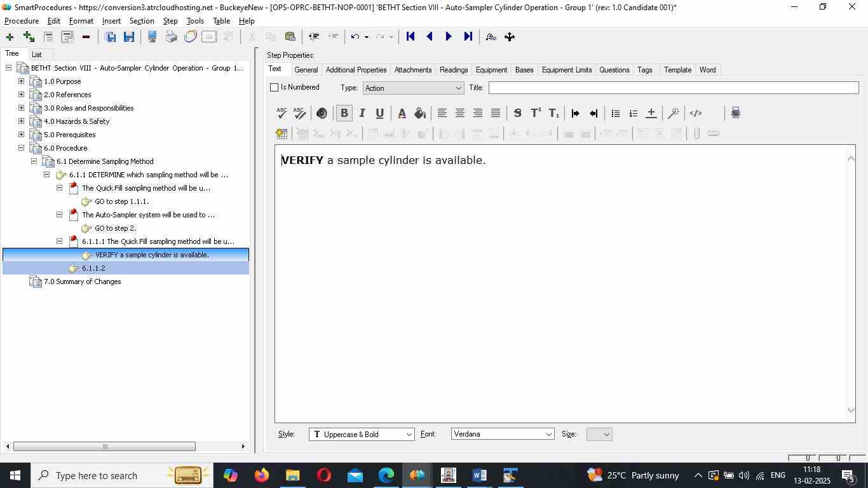The height and width of the screenshot is (488, 868).
Task: Switch to the Equipment Limits tab
Action: (x=567, y=70)
